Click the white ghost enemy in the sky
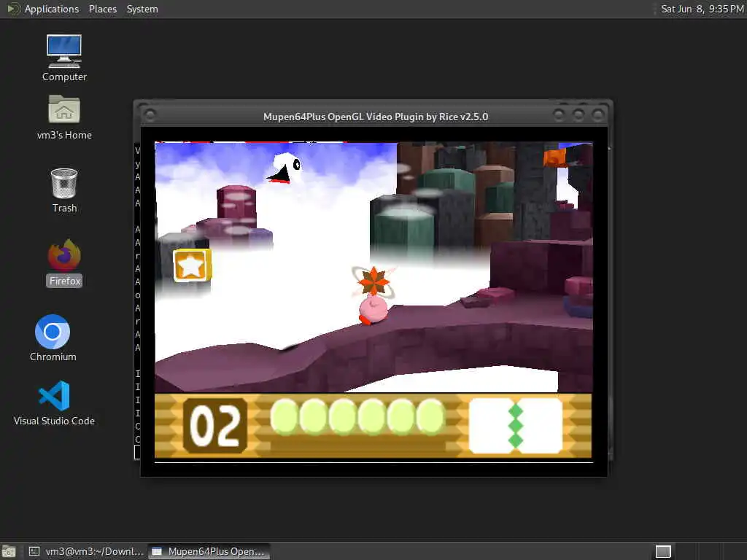The width and height of the screenshot is (747, 560). pos(285,168)
